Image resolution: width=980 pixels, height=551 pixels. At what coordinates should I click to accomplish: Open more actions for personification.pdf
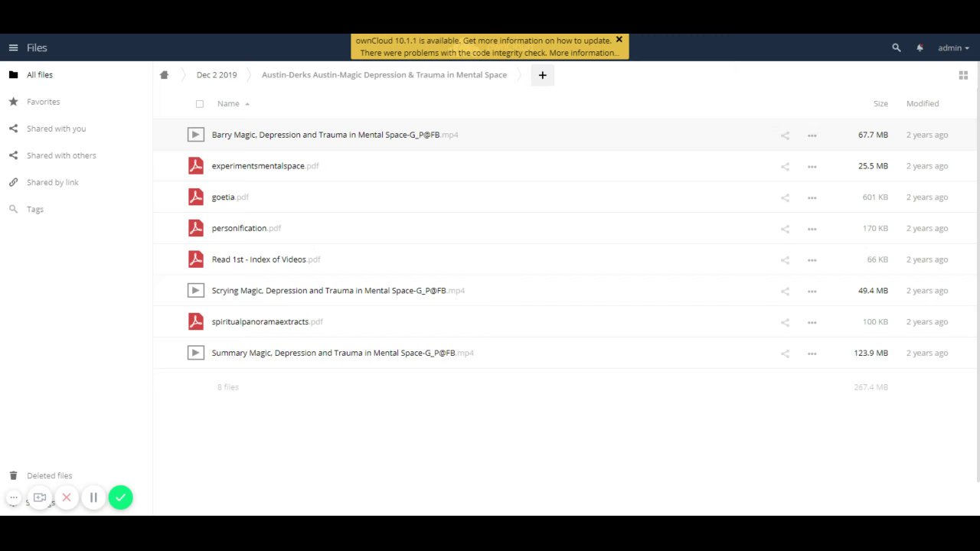812,229
